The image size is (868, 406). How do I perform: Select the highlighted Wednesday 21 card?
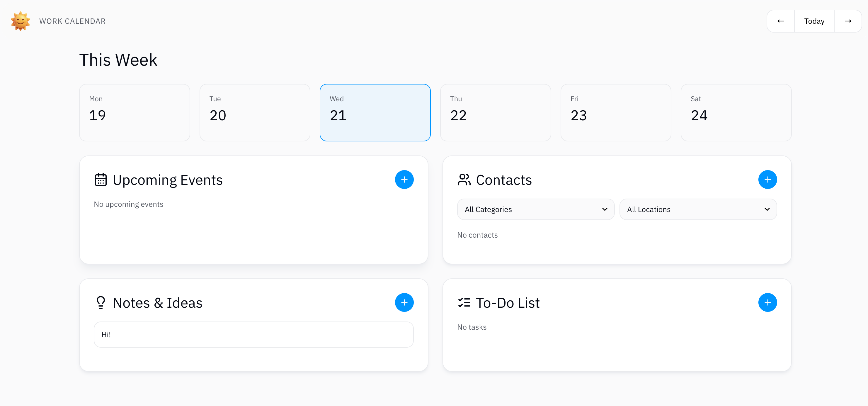(x=375, y=113)
